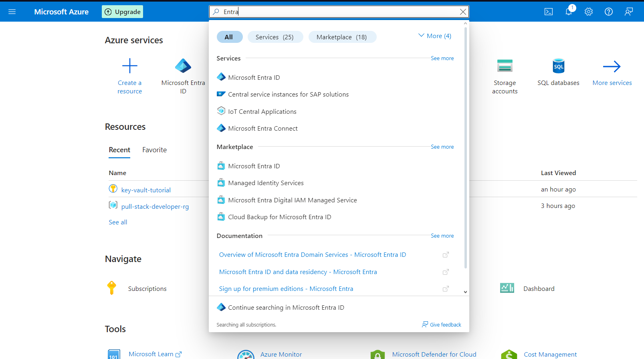Open the Help question mark menu
The height and width of the screenshot is (359, 644).
609,12
